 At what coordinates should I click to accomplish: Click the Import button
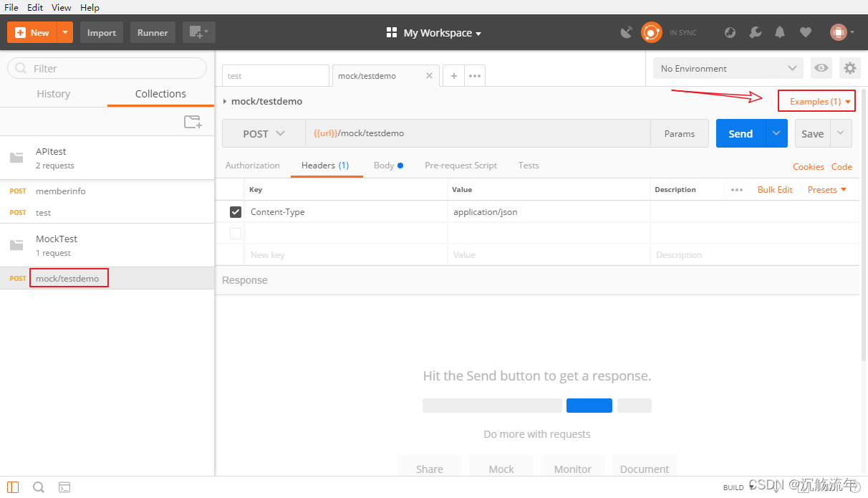(x=102, y=32)
